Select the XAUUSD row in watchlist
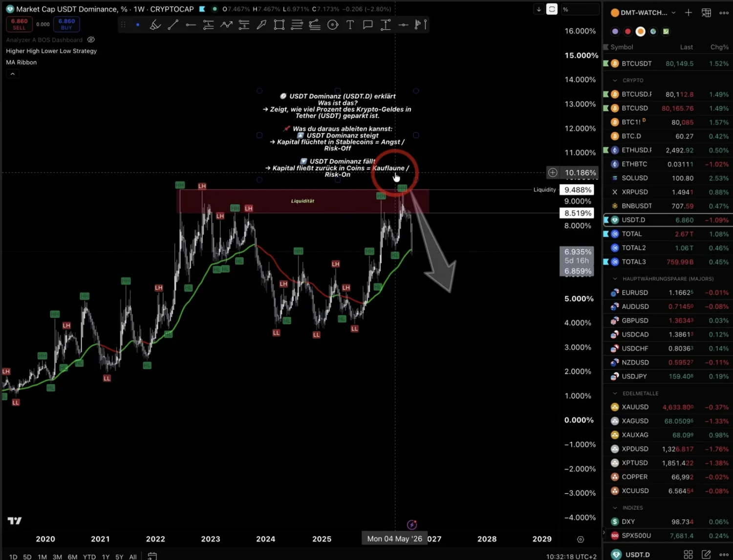The image size is (733, 560). [668, 407]
